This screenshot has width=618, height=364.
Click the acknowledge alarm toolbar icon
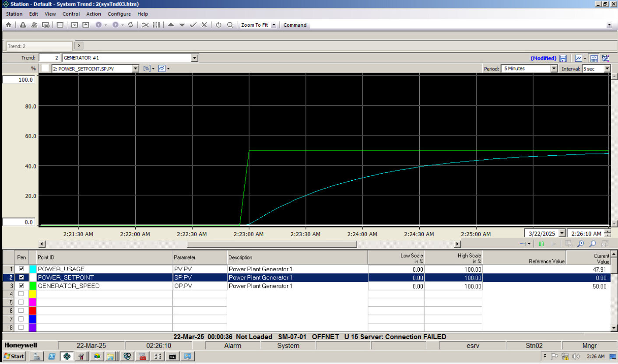[34, 25]
